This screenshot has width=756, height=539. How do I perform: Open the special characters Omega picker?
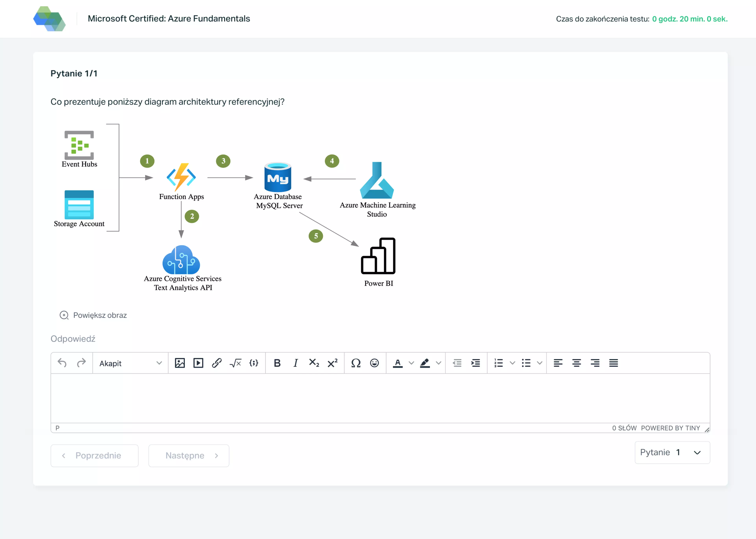356,363
